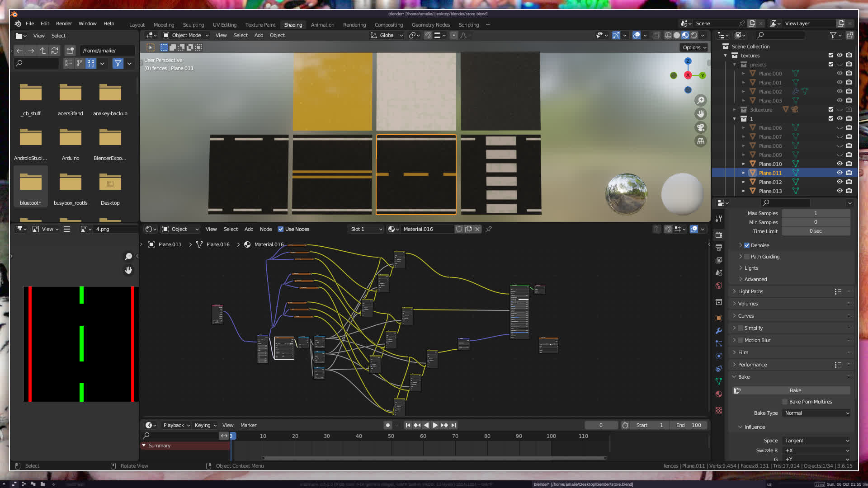Open the Output properties printer tab
868x488 pixels.
coord(719,248)
